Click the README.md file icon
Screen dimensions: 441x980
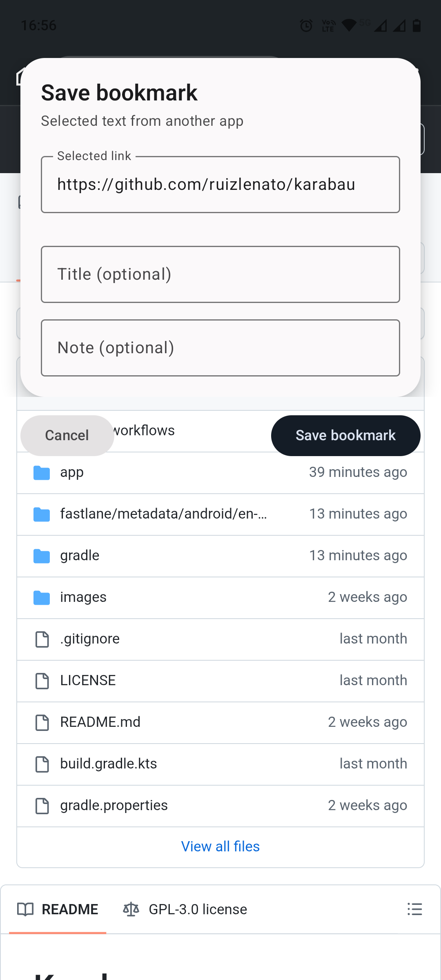pyautogui.click(x=42, y=723)
